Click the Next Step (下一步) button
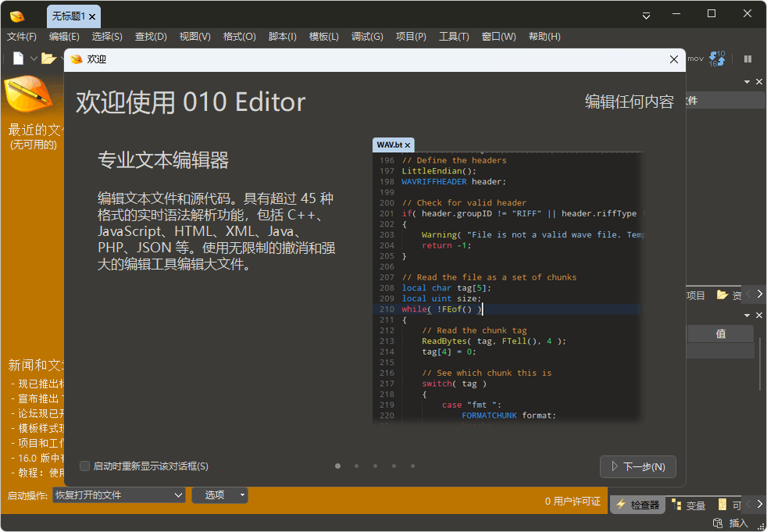 click(x=637, y=467)
